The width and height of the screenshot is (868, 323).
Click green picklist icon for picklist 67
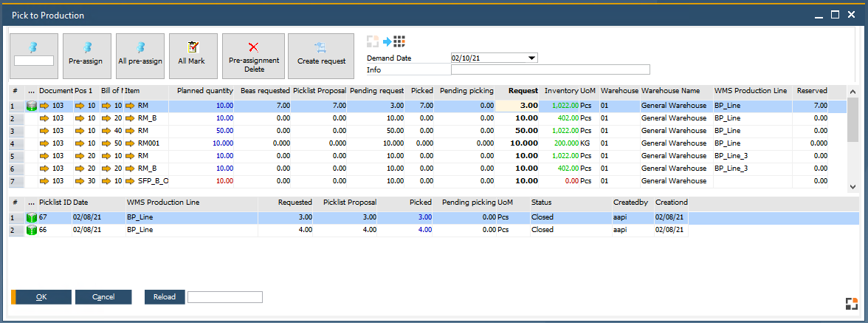[x=32, y=218]
